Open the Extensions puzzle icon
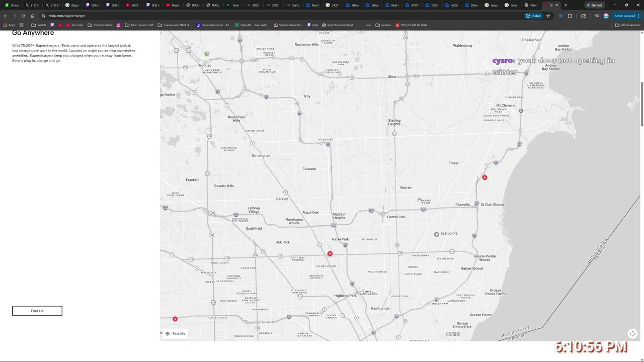This screenshot has width=644, height=362. [570, 16]
